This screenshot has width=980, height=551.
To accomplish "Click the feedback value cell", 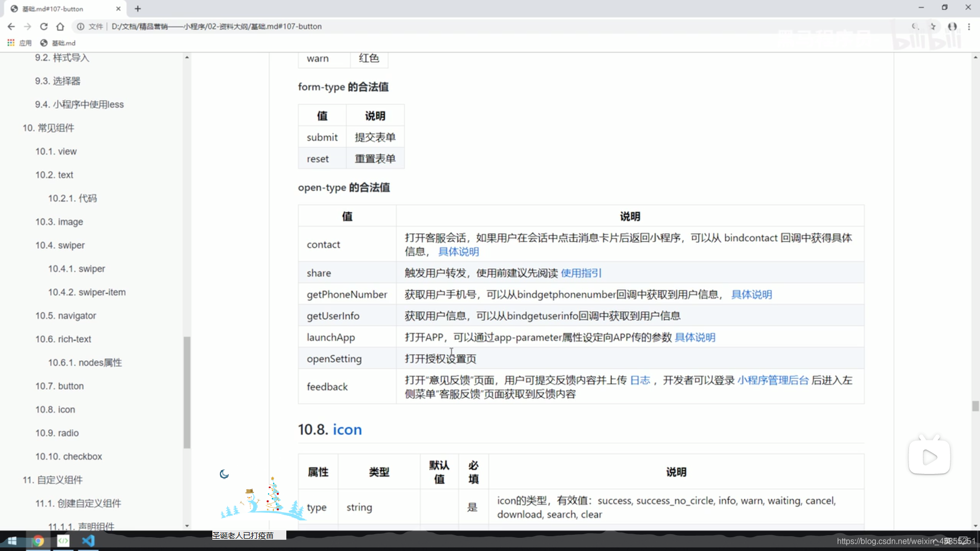I will 347,387.
